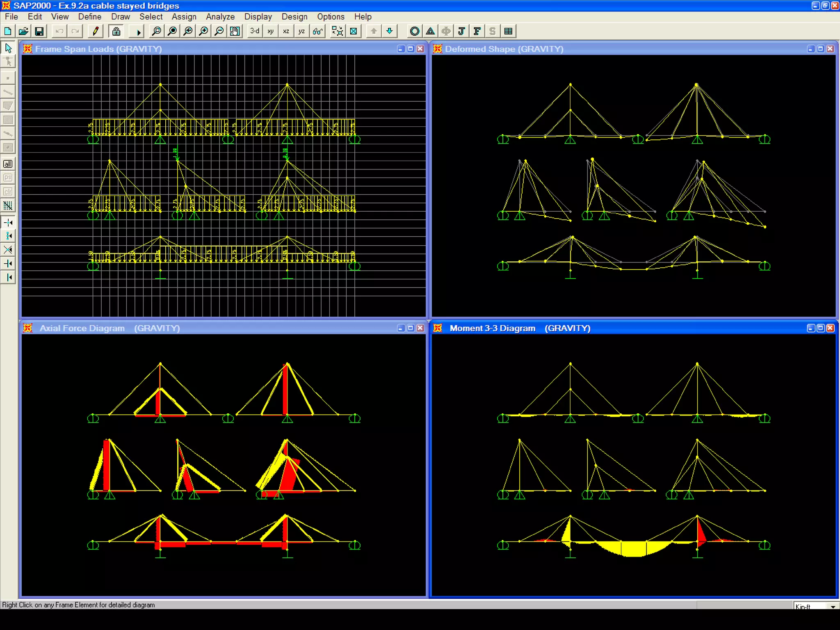Click the Restore Full View magnifier
Viewport: 840px width, 630px height.
(x=172, y=32)
